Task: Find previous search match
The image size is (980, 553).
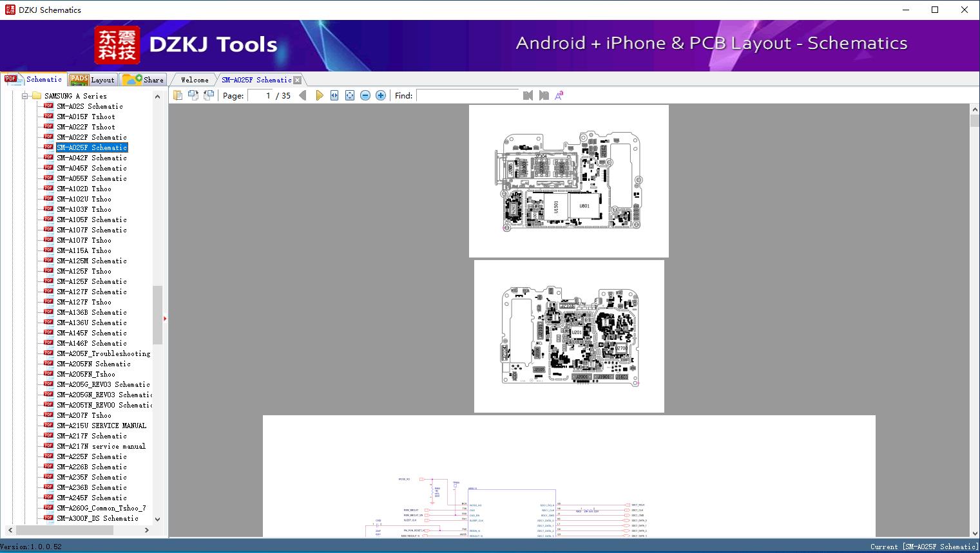Action: tap(528, 95)
